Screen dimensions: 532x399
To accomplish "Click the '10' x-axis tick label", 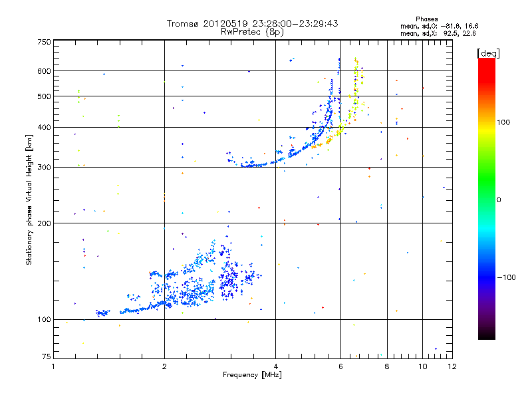I will [x=423, y=366].
